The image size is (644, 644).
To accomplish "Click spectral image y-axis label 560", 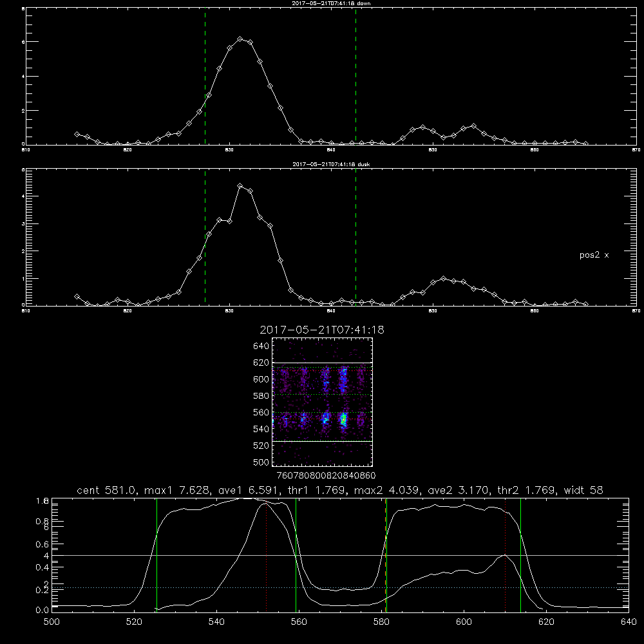I will click(x=261, y=412).
